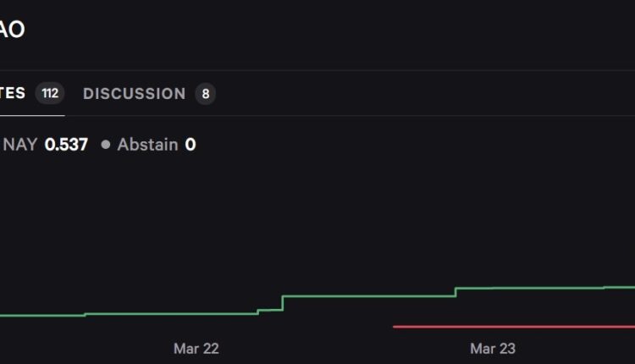The width and height of the screenshot is (635, 364).
Task: Click the Abstain value 0
Action: tap(190, 145)
